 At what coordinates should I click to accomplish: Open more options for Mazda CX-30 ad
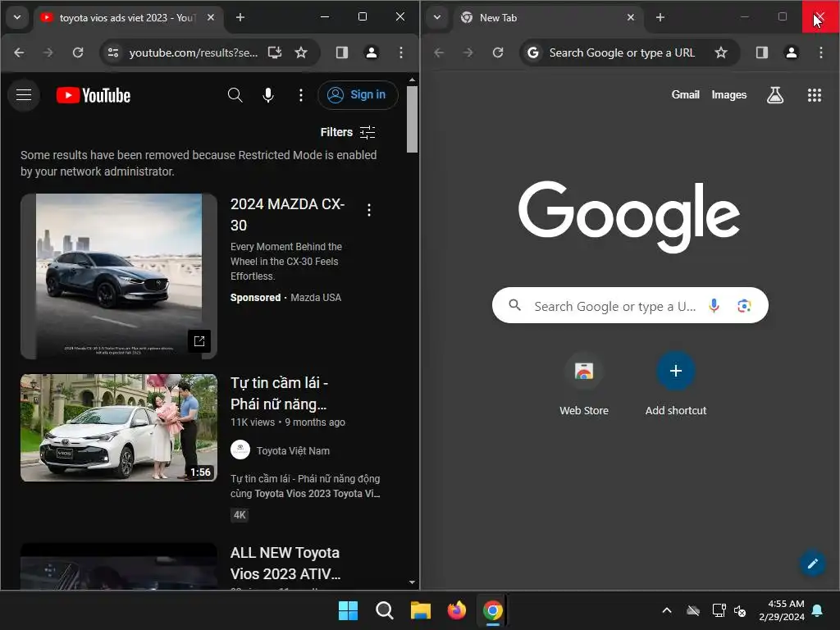pos(368,210)
